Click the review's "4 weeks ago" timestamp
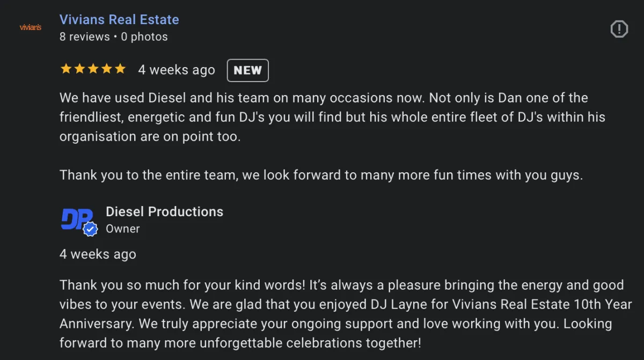644x360 pixels. (177, 70)
